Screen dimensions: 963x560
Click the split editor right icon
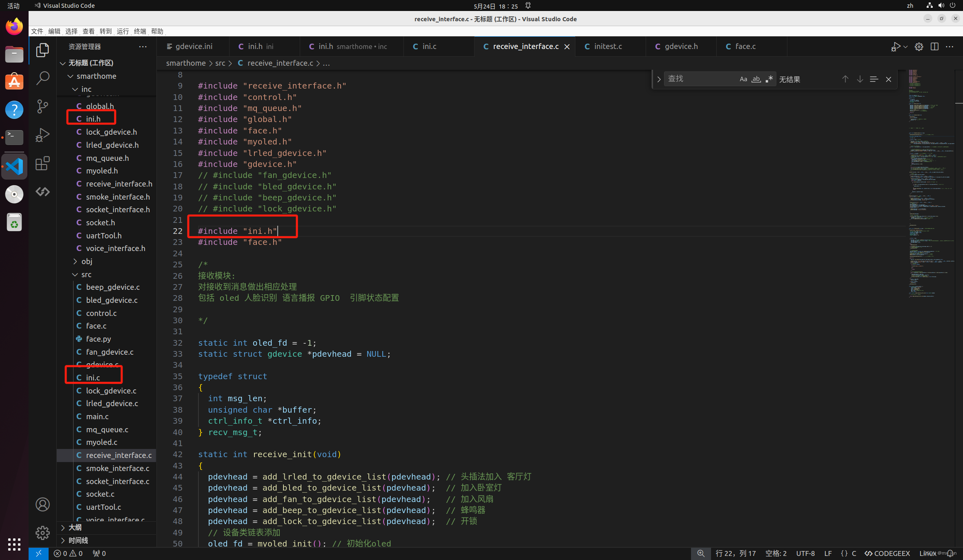tap(934, 47)
